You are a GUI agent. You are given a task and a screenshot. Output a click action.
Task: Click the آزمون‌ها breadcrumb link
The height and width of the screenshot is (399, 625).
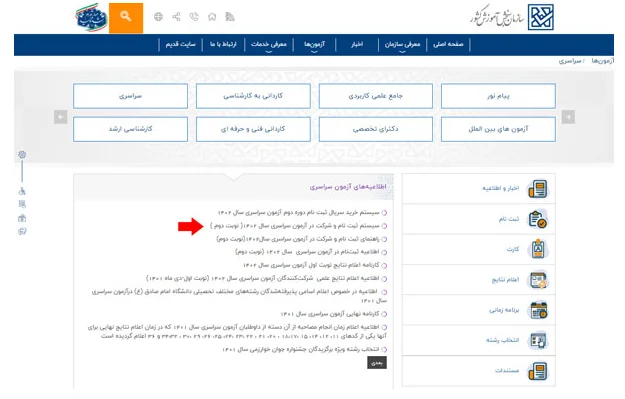pos(602,61)
